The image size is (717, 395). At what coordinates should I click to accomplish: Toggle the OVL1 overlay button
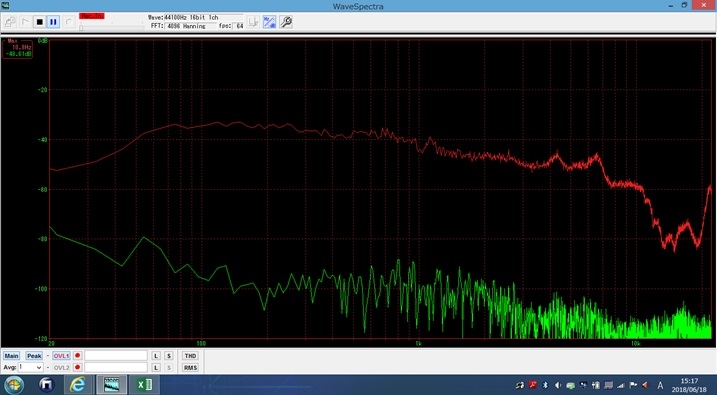(61, 356)
